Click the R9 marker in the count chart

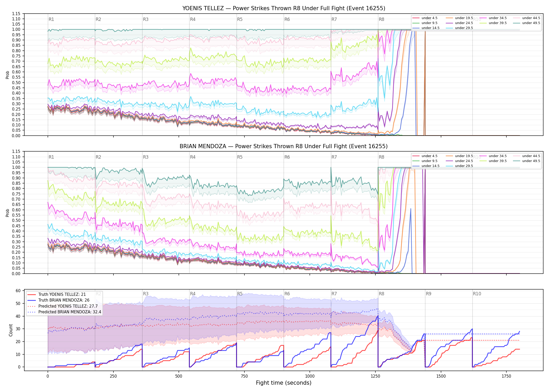click(428, 294)
